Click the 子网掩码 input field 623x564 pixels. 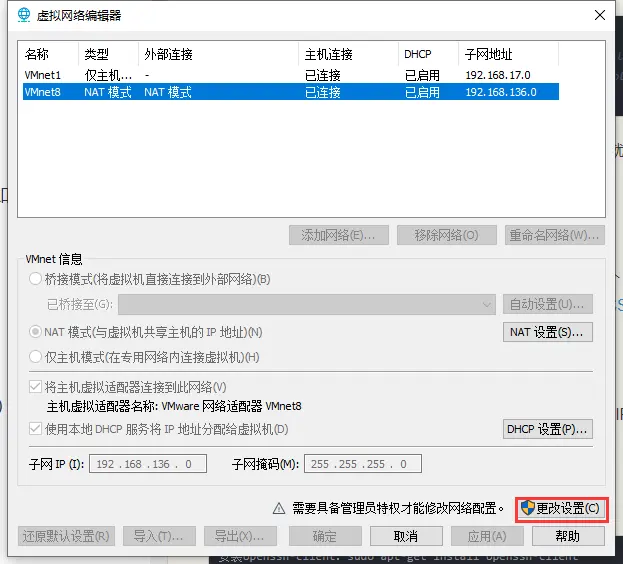coord(363,464)
